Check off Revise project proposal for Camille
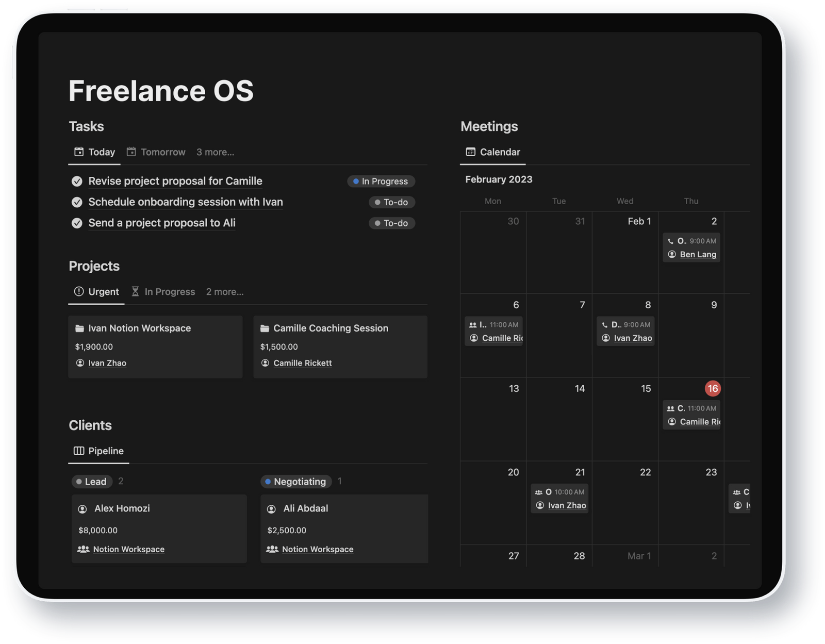This screenshot has height=644, width=825. pyautogui.click(x=77, y=181)
